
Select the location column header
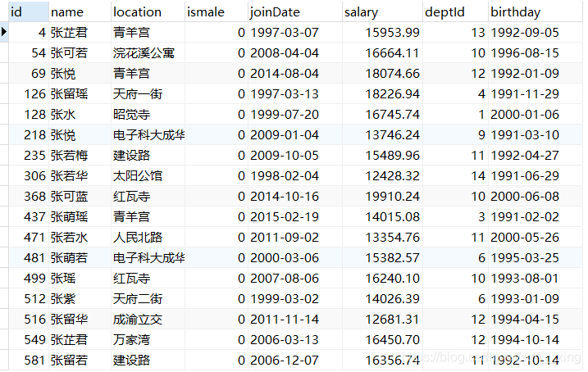click(148, 12)
